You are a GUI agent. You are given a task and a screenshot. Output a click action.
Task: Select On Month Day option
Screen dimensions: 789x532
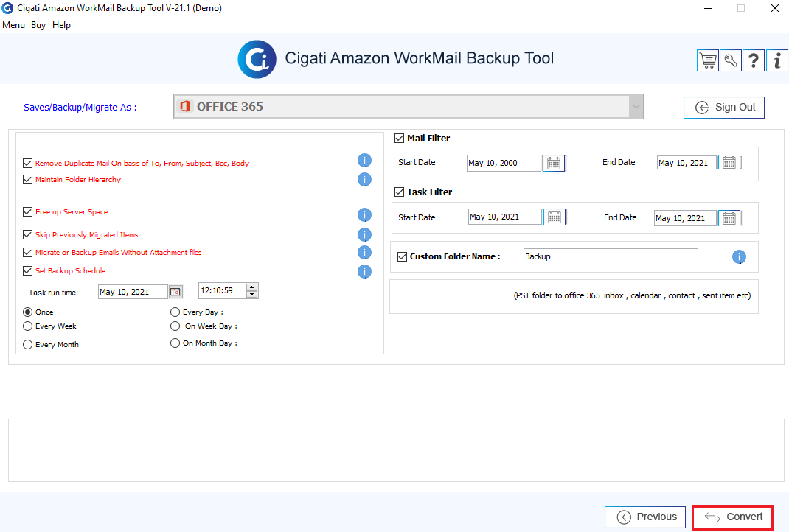[175, 343]
